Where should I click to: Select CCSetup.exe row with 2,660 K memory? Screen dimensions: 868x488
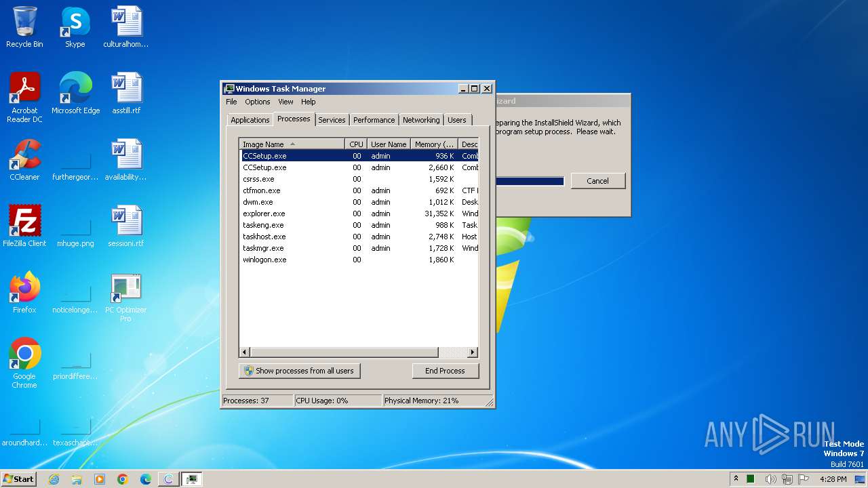(x=359, y=167)
